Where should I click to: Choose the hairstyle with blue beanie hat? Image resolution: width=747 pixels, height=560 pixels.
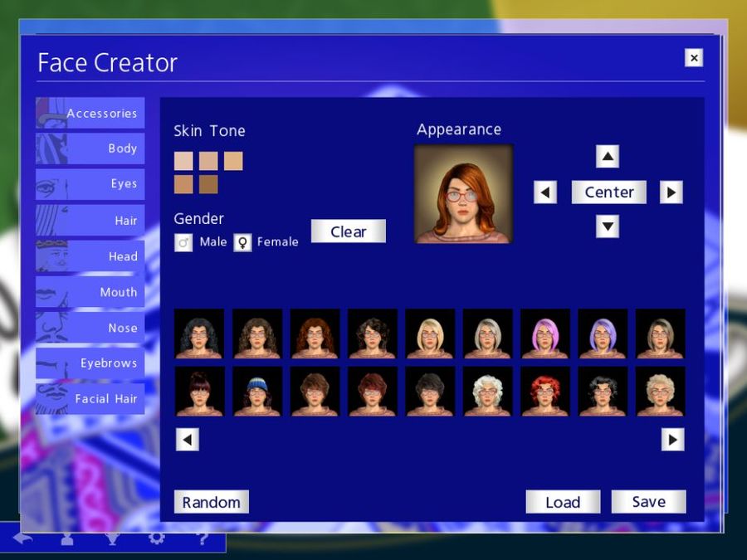[257, 392]
